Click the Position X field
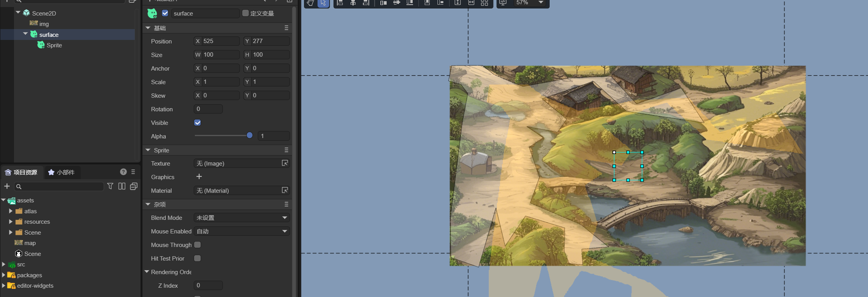868x297 pixels. (x=217, y=41)
